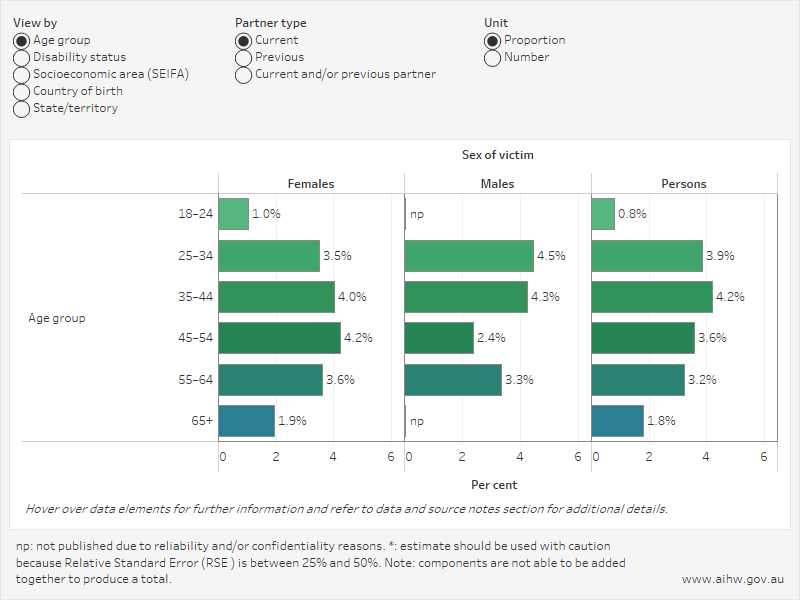800x600 pixels.
Task: Choose Country of birth grouping
Action: [x=21, y=90]
